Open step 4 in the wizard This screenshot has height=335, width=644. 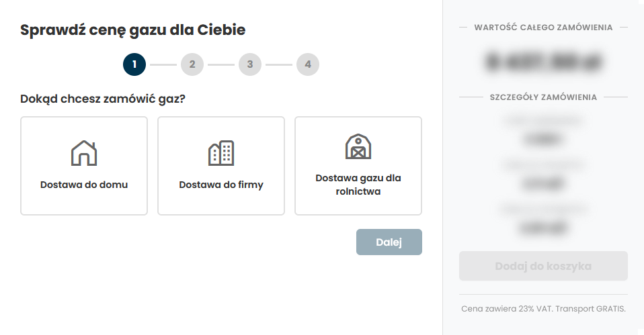click(x=308, y=64)
